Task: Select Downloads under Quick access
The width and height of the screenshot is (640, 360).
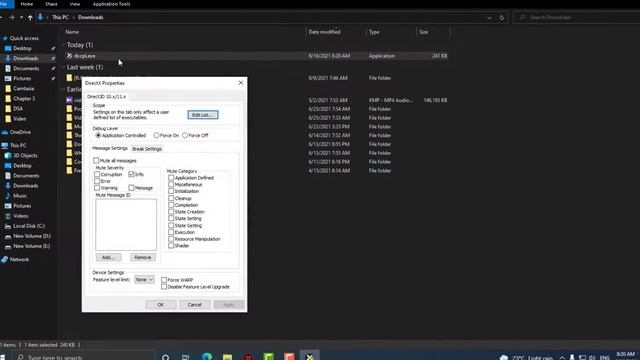Action: coord(26,58)
